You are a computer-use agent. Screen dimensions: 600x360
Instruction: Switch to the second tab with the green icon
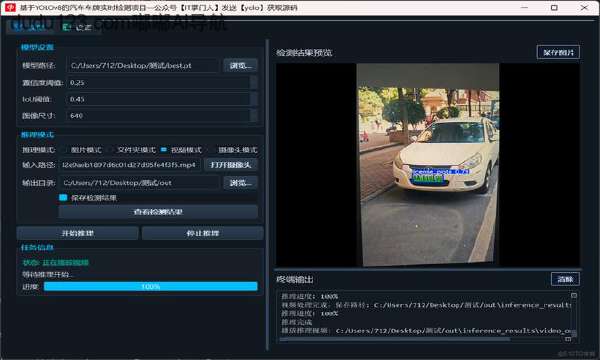[x=77, y=27]
